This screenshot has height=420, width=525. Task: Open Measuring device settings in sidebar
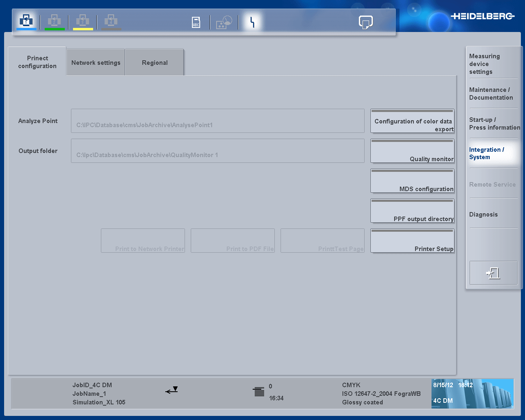click(485, 64)
